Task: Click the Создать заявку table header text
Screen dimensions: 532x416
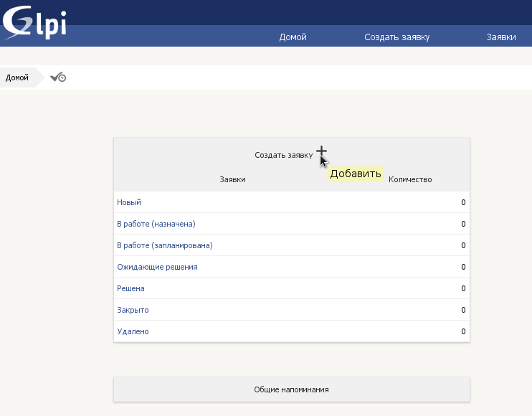Action: [284, 155]
